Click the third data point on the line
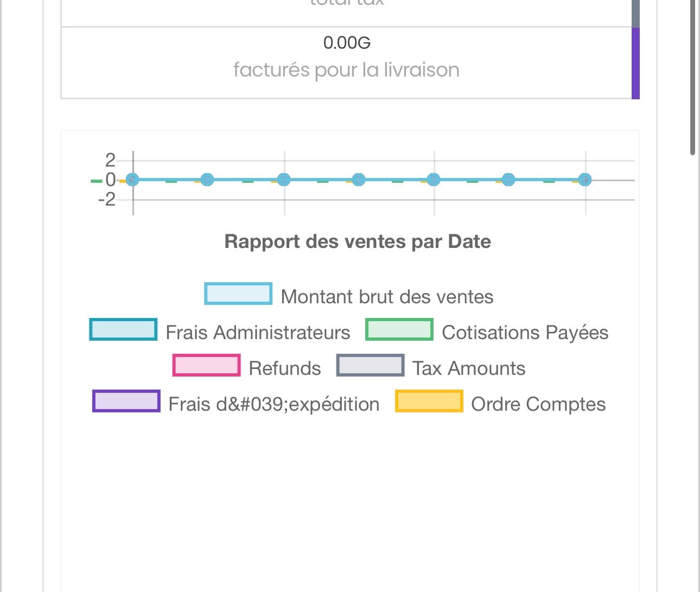 pyautogui.click(x=283, y=180)
